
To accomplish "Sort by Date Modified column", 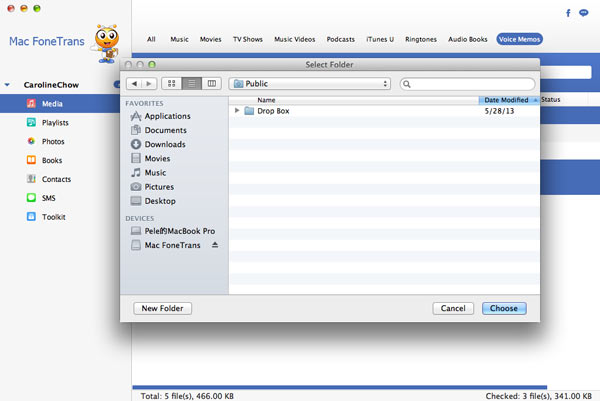I will (x=509, y=100).
